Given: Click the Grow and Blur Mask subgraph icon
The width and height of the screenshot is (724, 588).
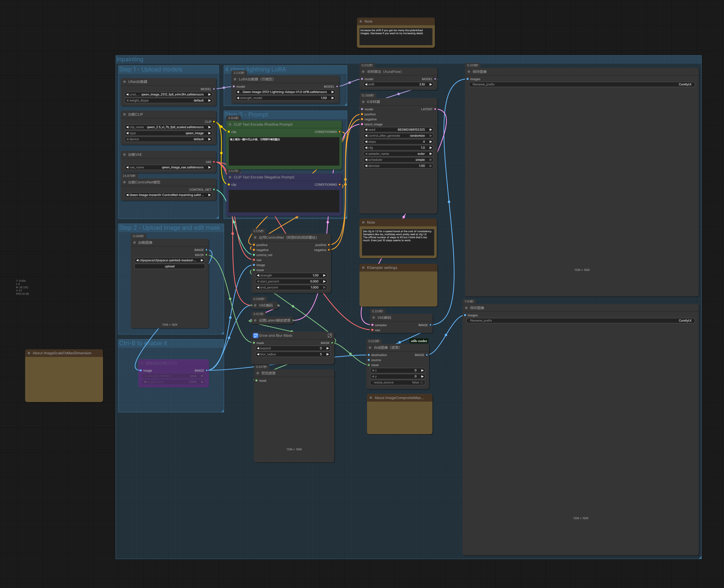Looking at the screenshot, I should (255, 335).
